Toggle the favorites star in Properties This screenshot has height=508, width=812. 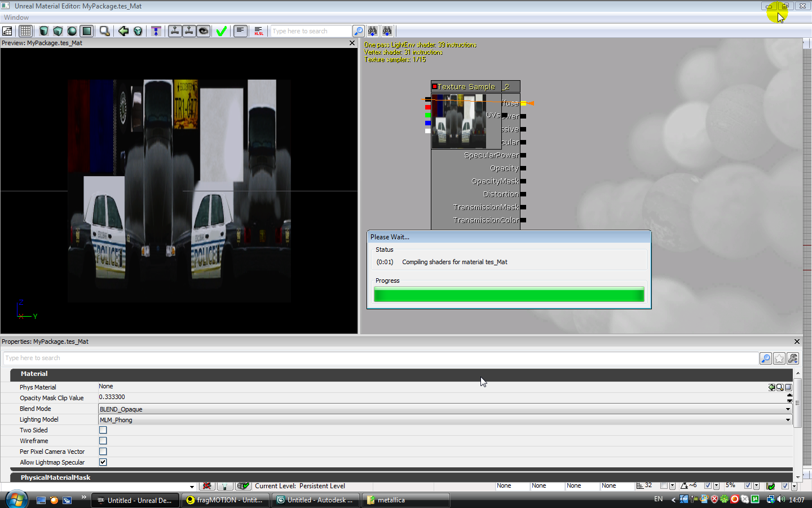(x=779, y=358)
